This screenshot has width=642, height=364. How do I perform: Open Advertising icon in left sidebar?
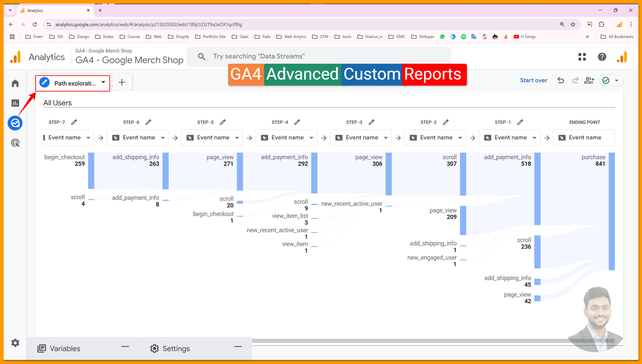tap(15, 143)
